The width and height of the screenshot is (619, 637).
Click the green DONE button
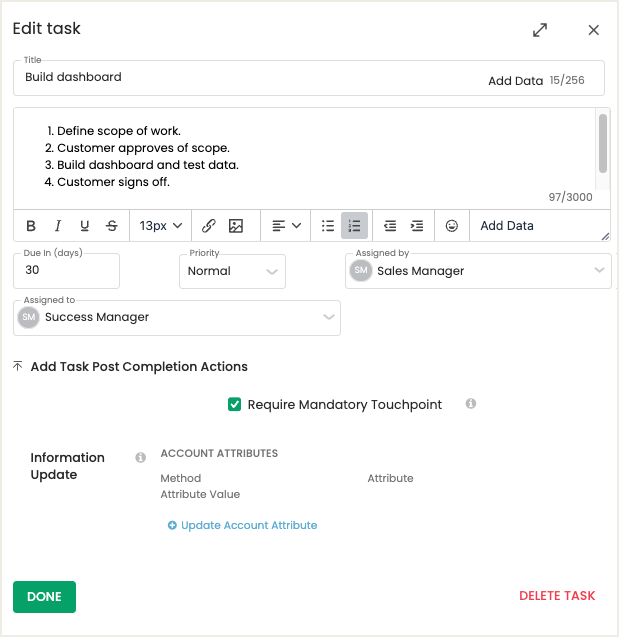click(x=44, y=597)
